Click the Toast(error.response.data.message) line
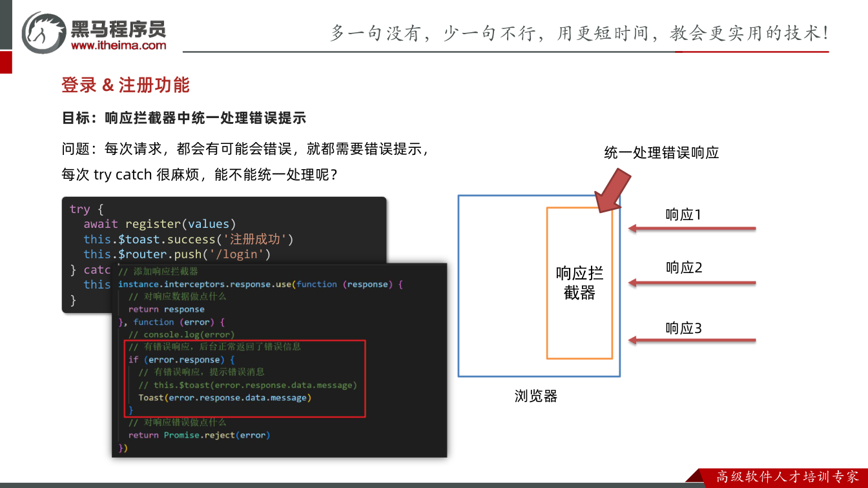 click(225, 398)
